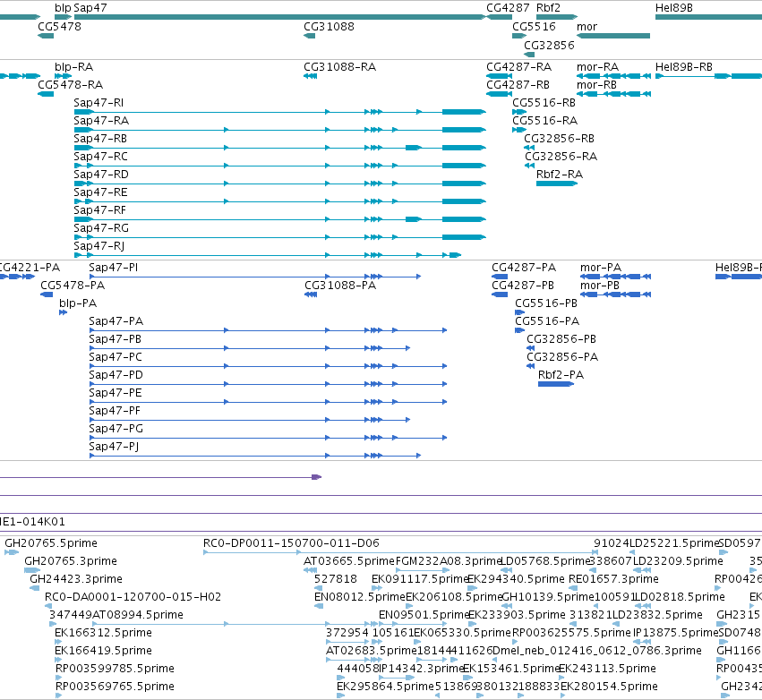Click the Hel89B-RB transcript label
The width and height of the screenshot is (762, 700).
point(684,67)
